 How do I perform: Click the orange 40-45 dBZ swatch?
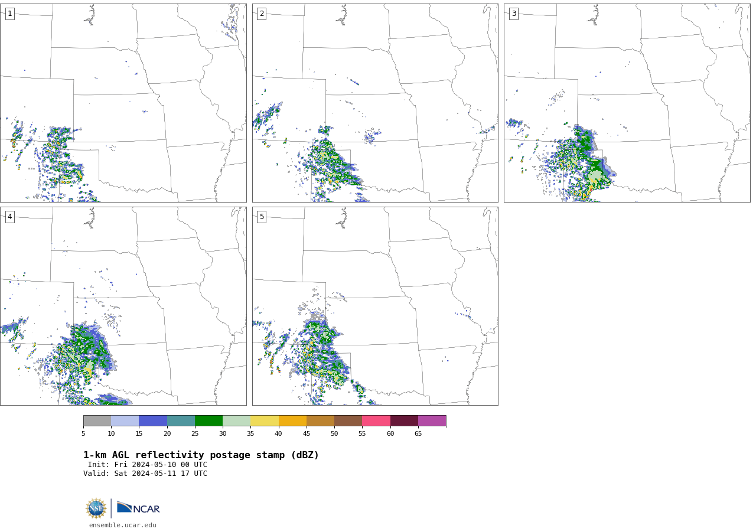point(292,421)
